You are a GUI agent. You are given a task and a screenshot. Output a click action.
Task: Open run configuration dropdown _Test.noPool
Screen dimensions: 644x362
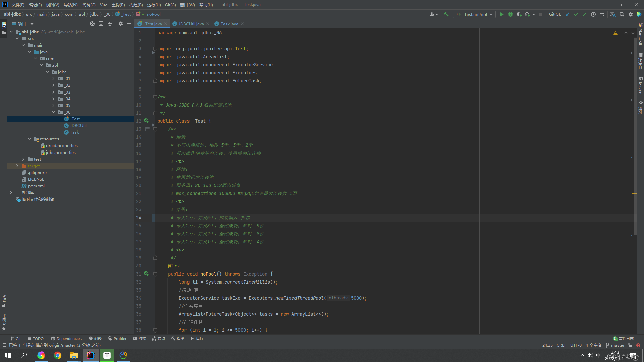474,14
